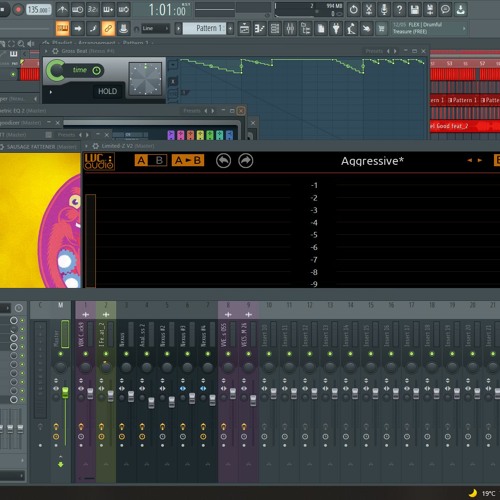This screenshot has height=500, width=500.
Task: Toggle the 3-2-1 countdown before recording
Action: pos(93,10)
